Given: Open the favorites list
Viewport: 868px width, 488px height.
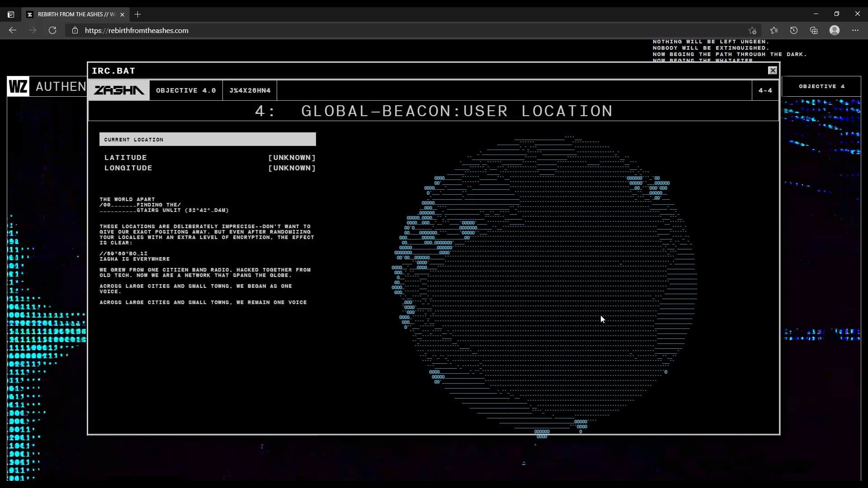Looking at the screenshot, I should tap(774, 30).
